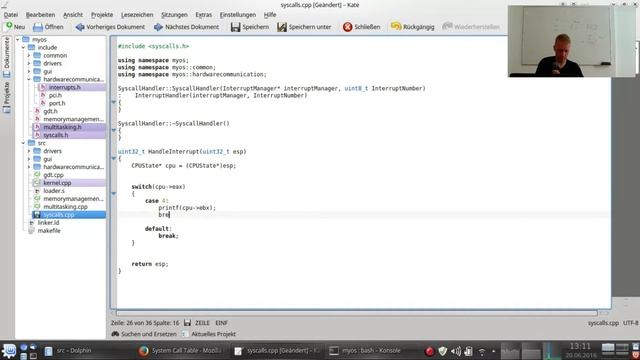The image size is (640, 360).
Task: Click the Rückgängig undo icon
Action: coord(396,27)
